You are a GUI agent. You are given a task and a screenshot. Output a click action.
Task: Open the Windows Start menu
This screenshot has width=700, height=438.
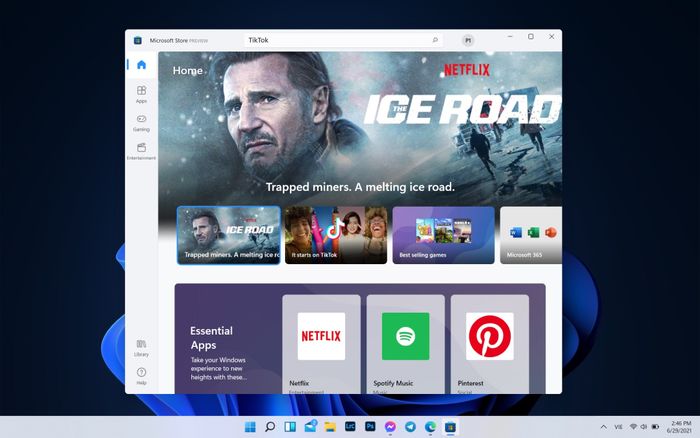click(250, 427)
